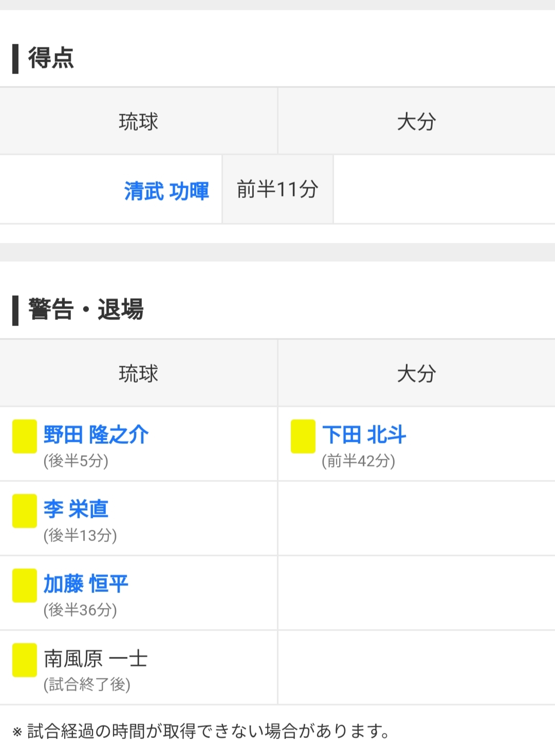This screenshot has width=555, height=756.
Task: Tap the 試合経過の時間 footnote text
Action: point(207,731)
